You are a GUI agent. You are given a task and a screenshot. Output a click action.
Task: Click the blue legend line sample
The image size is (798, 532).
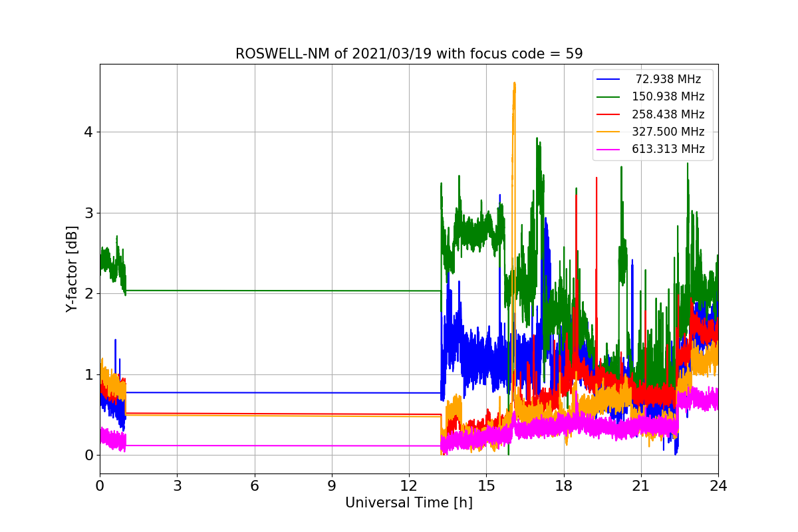[608, 79]
